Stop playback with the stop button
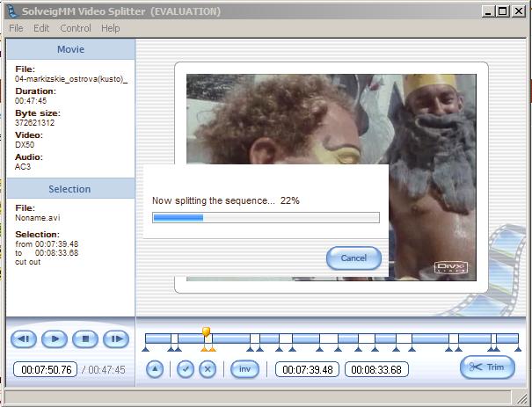The width and height of the screenshot is (532, 407). pos(85,338)
